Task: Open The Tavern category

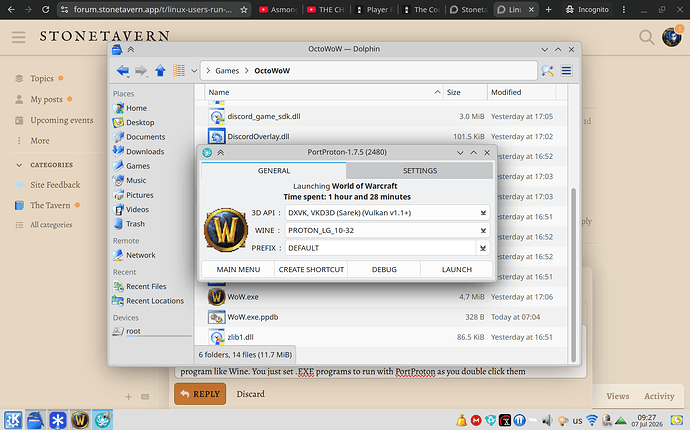Action: 50,205
